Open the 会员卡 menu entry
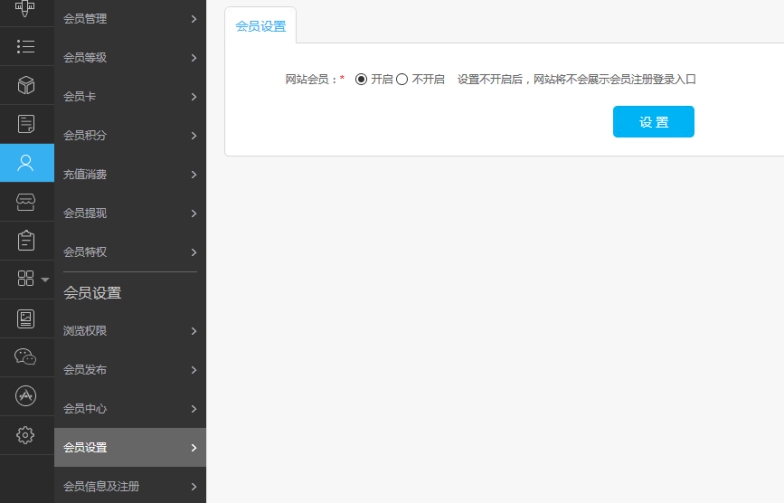 click(130, 97)
